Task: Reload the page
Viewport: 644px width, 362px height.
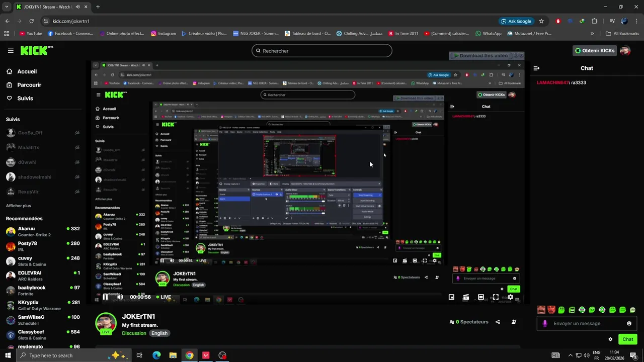Action: (x=31, y=21)
